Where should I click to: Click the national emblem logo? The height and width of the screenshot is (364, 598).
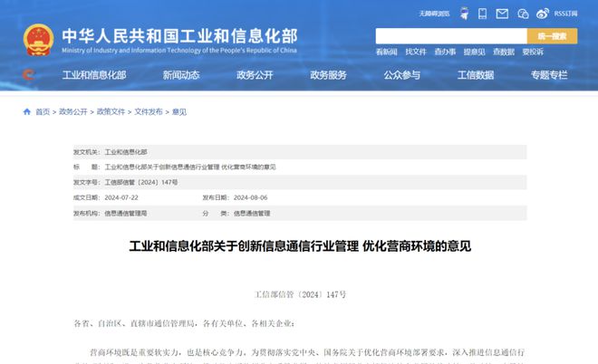(38, 40)
